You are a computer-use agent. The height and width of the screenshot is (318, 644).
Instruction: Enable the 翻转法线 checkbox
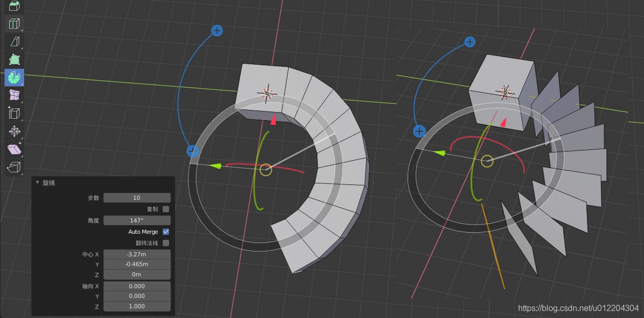(166, 243)
